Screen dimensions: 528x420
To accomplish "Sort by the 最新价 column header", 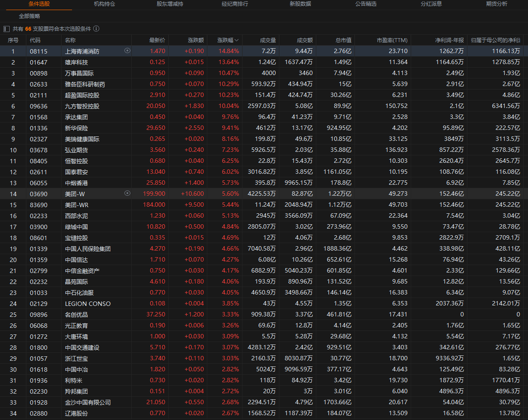I will click(157, 40).
